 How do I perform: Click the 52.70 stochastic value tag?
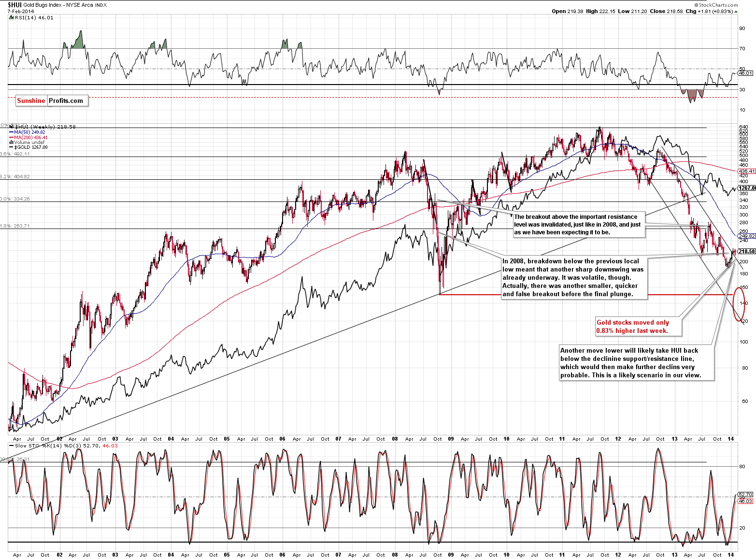coord(745,495)
